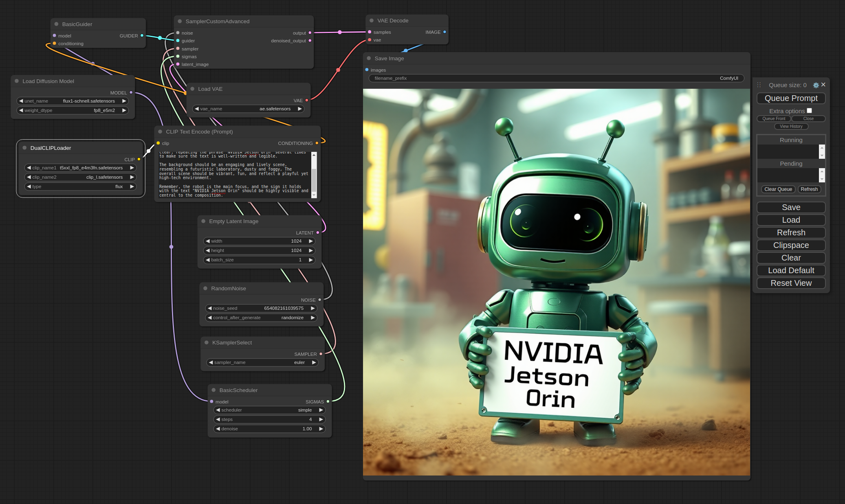Click the SAMPLER output socket on KSamplerSelect
The image size is (845, 504).
321,354
